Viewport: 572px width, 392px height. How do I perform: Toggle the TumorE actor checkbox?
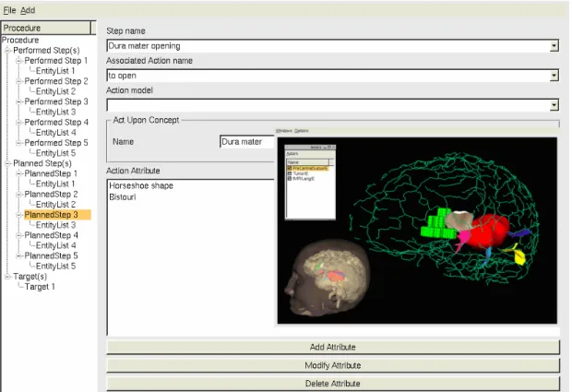pos(290,173)
